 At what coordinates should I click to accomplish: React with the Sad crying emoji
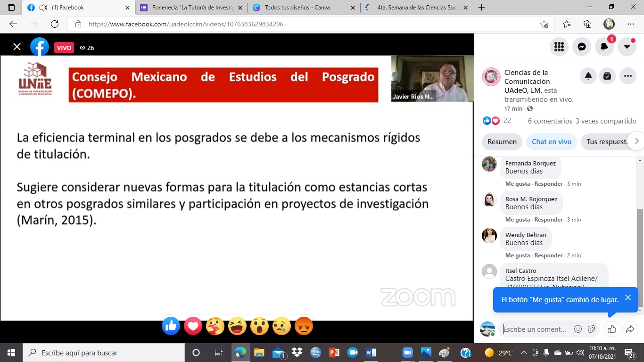coord(281,326)
